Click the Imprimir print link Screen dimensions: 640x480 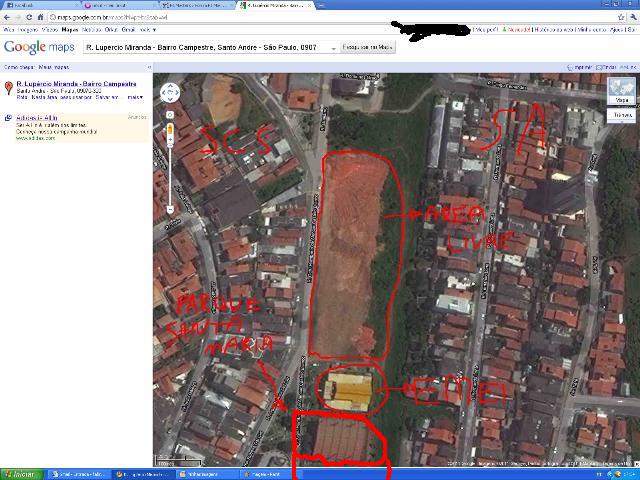(580, 67)
